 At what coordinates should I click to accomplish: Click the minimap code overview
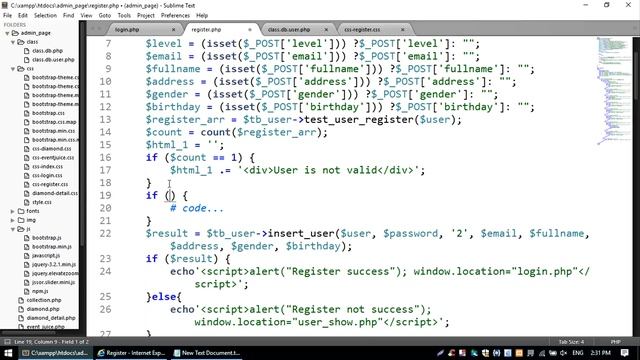pos(613,91)
